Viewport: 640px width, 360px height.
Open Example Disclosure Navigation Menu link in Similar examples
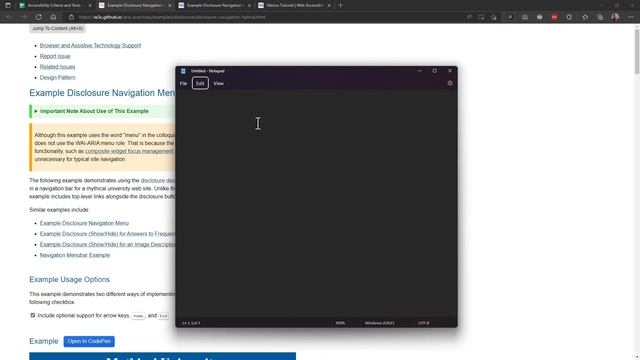tap(84, 223)
